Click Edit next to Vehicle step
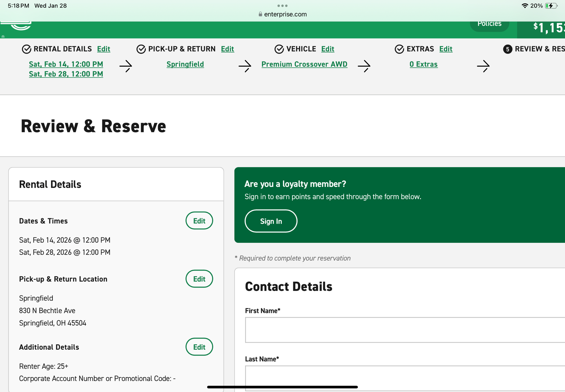 [328, 49]
